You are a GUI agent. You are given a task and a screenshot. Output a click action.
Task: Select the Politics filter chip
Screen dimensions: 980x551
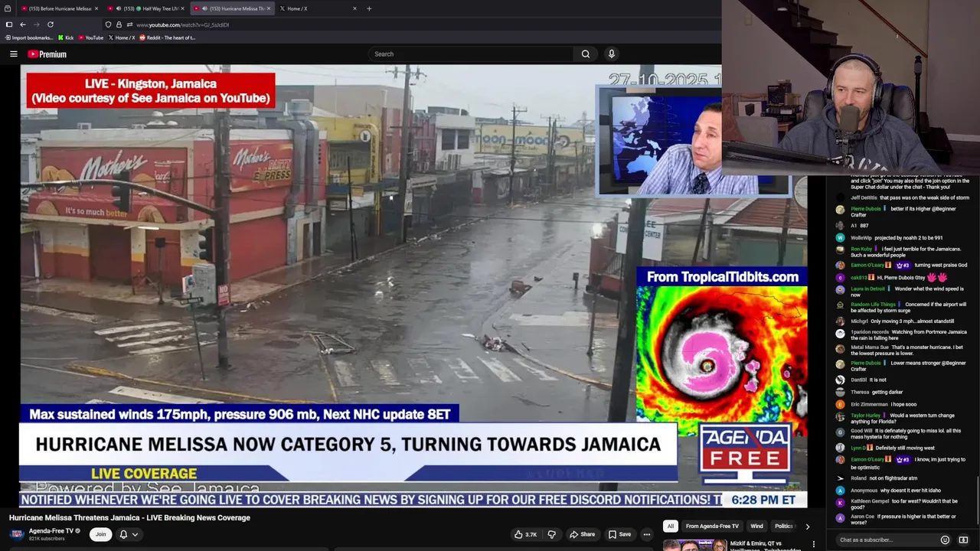(x=783, y=526)
